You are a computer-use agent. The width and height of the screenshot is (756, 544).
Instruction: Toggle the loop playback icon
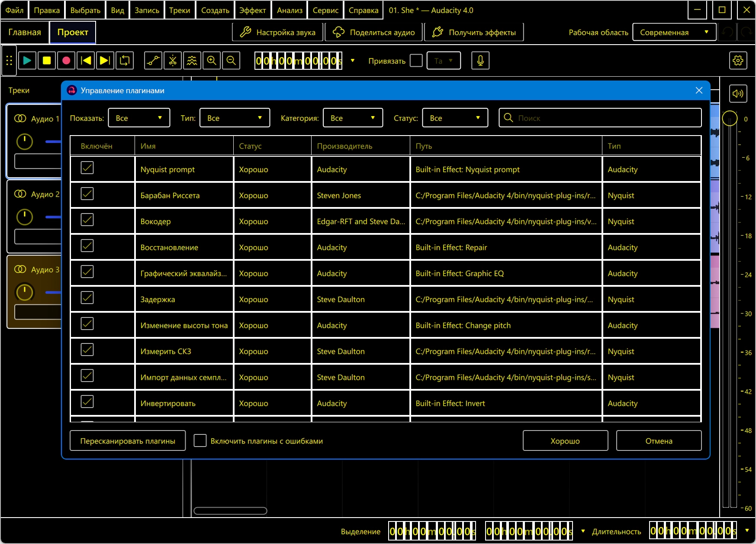coord(125,61)
